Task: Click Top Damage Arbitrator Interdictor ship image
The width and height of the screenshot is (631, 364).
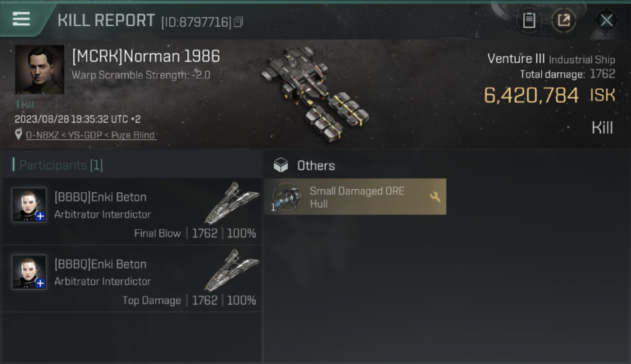Action: (x=232, y=270)
